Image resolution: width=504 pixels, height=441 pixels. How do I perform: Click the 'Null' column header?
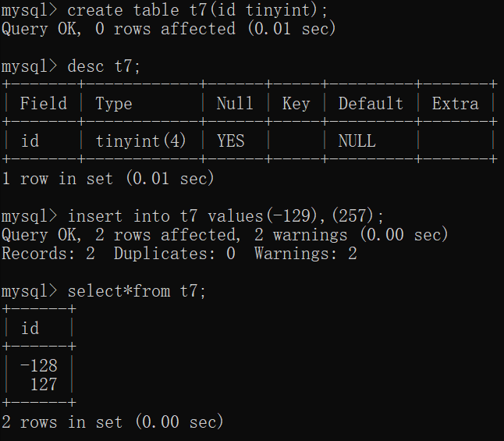point(235,104)
